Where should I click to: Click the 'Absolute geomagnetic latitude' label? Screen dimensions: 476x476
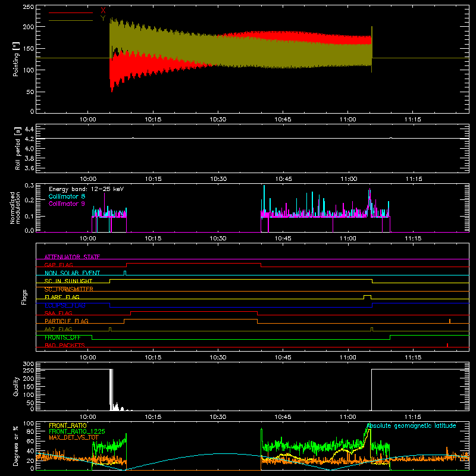point(411,425)
